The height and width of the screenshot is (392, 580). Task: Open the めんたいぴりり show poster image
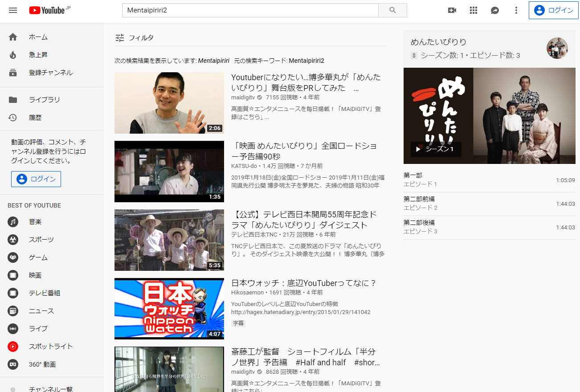pos(490,116)
